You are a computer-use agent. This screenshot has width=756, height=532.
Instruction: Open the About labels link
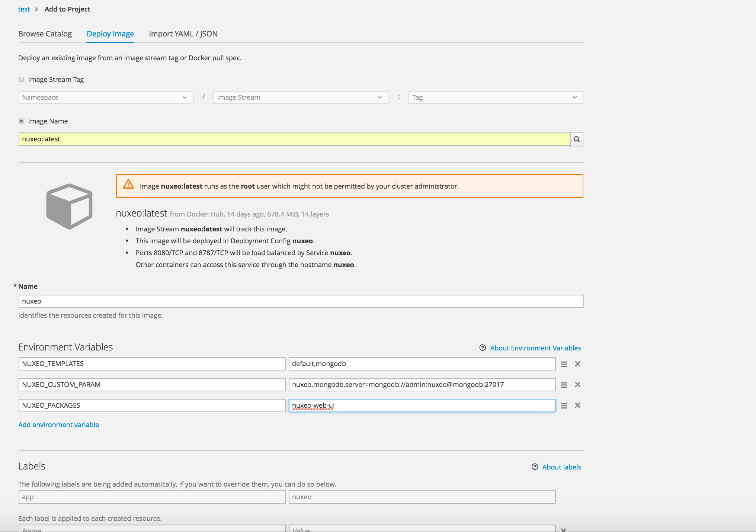click(561, 467)
